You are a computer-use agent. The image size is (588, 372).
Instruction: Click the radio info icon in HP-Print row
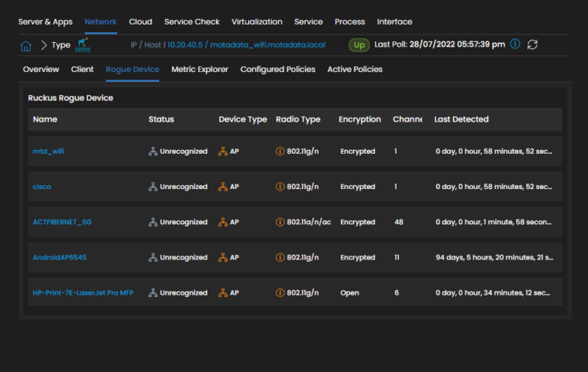[x=280, y=293]
